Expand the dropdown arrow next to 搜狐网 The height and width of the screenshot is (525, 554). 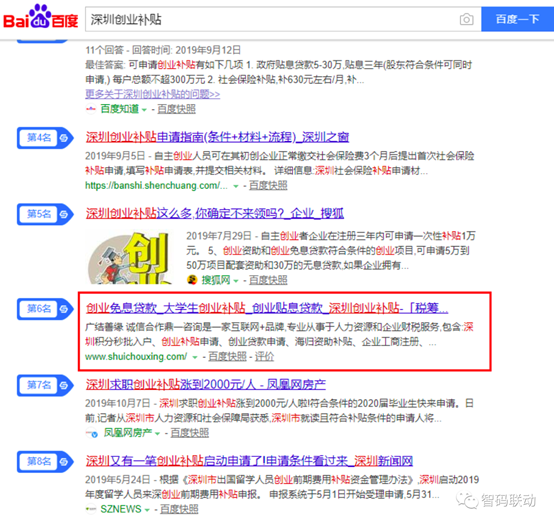click(x=236, y=281)
